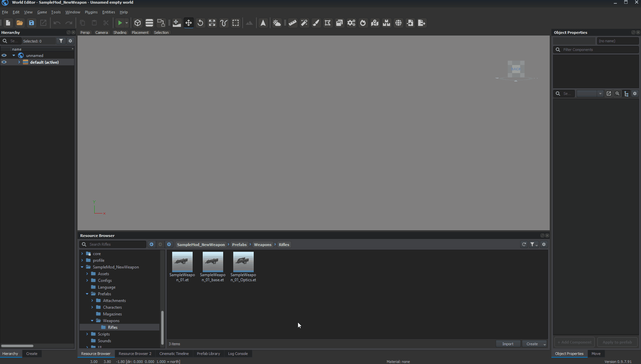
Task: Select the Scale tool in toolbar
Action: 212,23
